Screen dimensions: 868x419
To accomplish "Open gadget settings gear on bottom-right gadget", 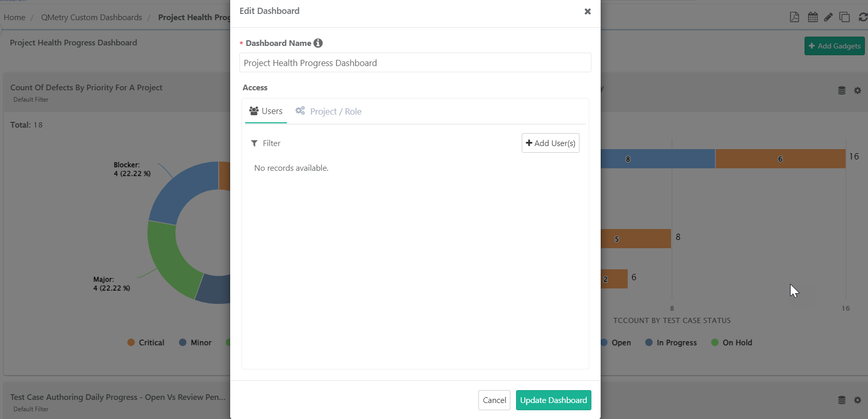I will pos(858,400).
